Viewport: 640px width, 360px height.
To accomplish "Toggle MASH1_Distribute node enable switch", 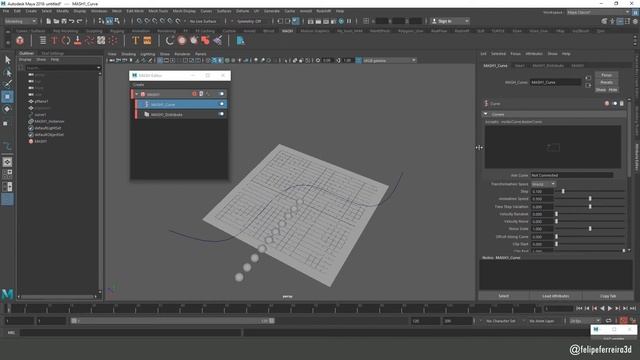I will (x=222, y=114).
